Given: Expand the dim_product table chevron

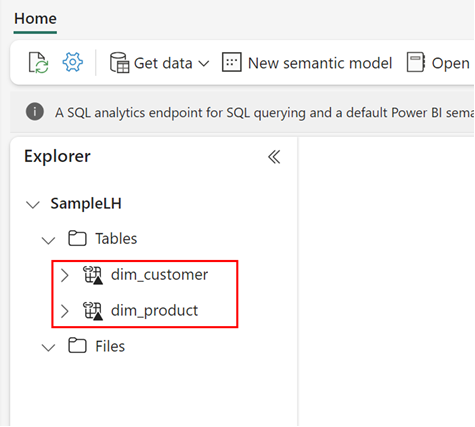Looking at the screenshot, I should (x=65, y=311).
